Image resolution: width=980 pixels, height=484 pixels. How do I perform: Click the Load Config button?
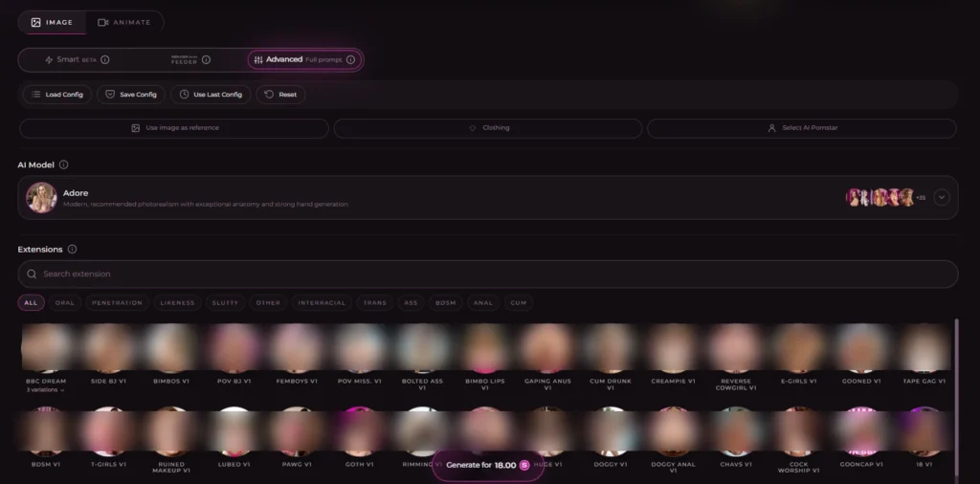57,95
